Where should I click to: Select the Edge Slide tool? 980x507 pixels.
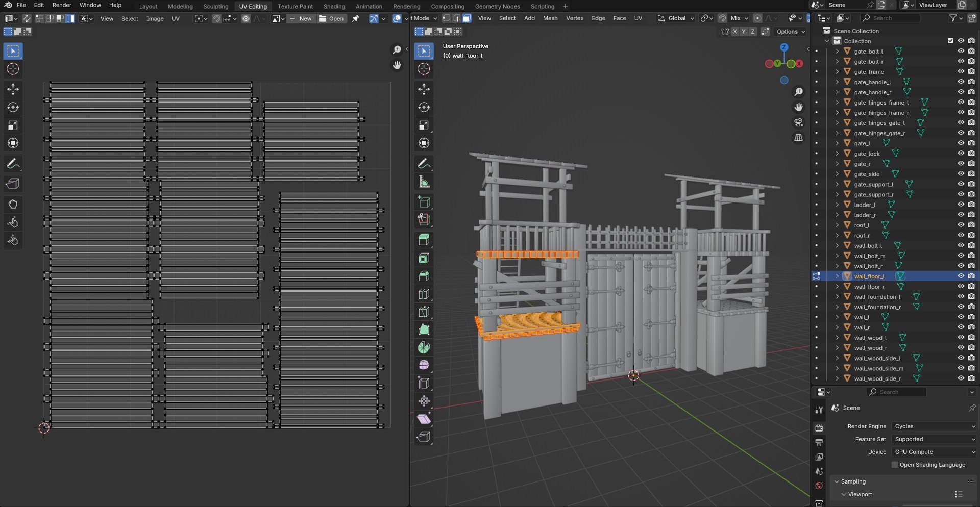[424, 383]
